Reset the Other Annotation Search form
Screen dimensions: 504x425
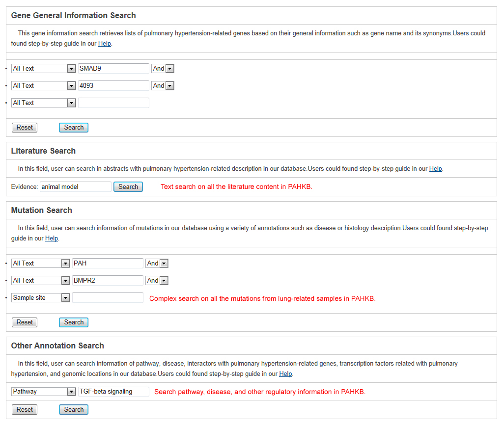pyautogui.click(x=25, y=410)
